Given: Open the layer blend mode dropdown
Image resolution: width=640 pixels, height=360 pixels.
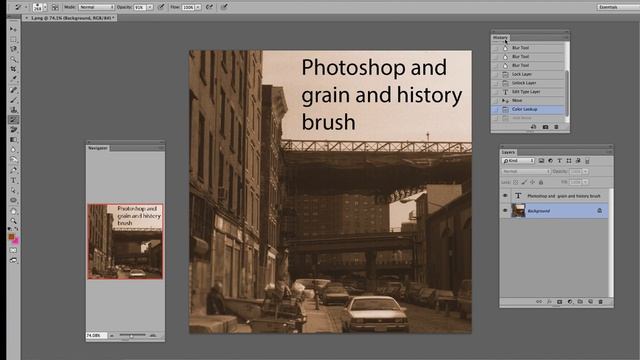Looking at the screenshot, I should point(526,171).
